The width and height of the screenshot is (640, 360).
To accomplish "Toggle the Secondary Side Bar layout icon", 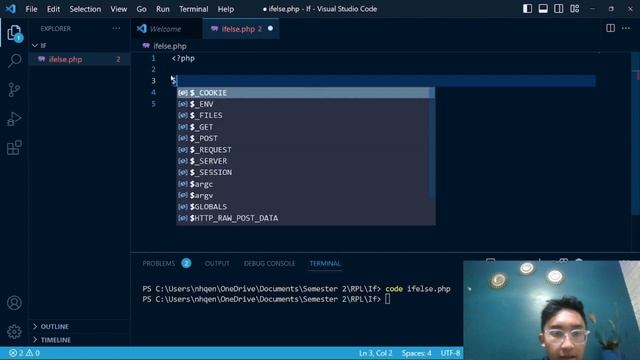I will click(558, 9).
